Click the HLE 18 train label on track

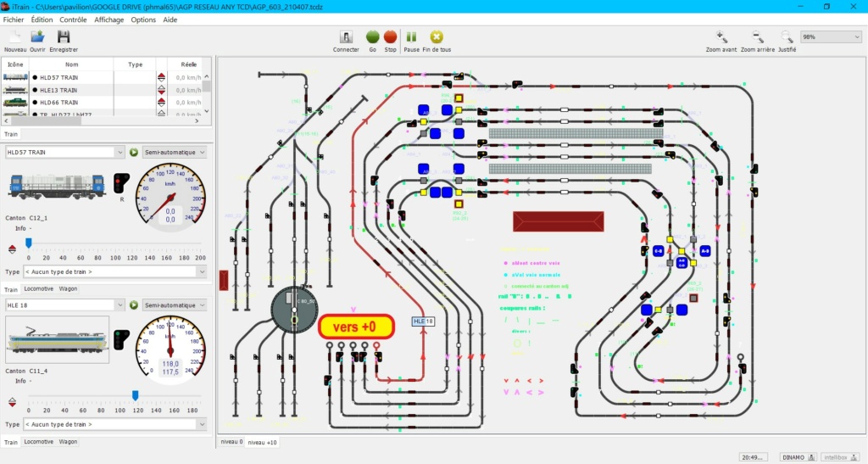pos(424,321)
